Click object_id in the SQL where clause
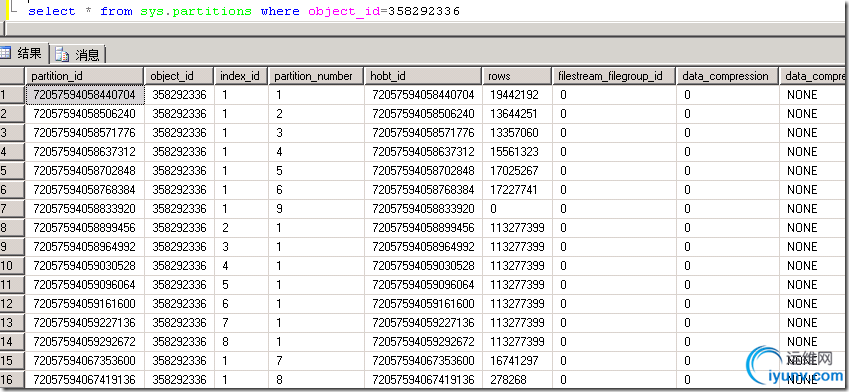 (x=344, y=11)
